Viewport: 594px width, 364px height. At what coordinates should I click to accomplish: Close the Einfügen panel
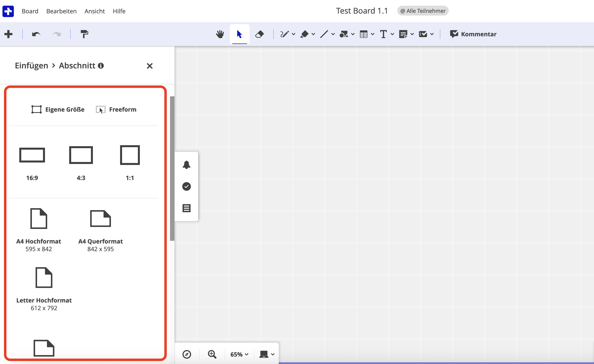[149, 66]
